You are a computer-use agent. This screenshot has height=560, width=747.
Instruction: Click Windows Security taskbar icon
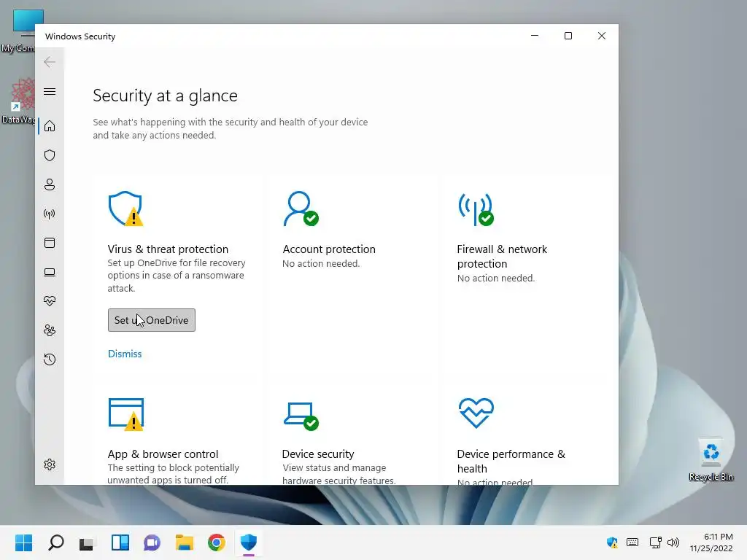tap(249, 542)
